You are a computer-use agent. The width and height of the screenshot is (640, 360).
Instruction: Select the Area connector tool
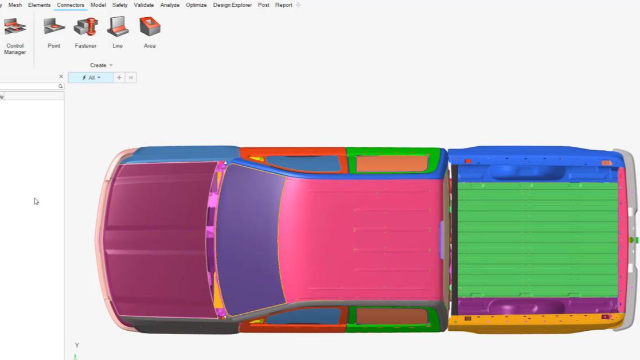(149, 33)
